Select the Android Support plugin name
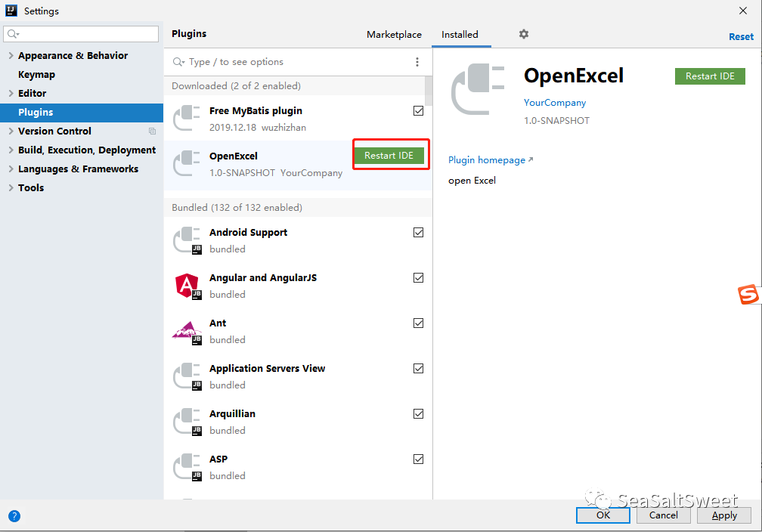This screenshot has width=762, height=532. 248,232
